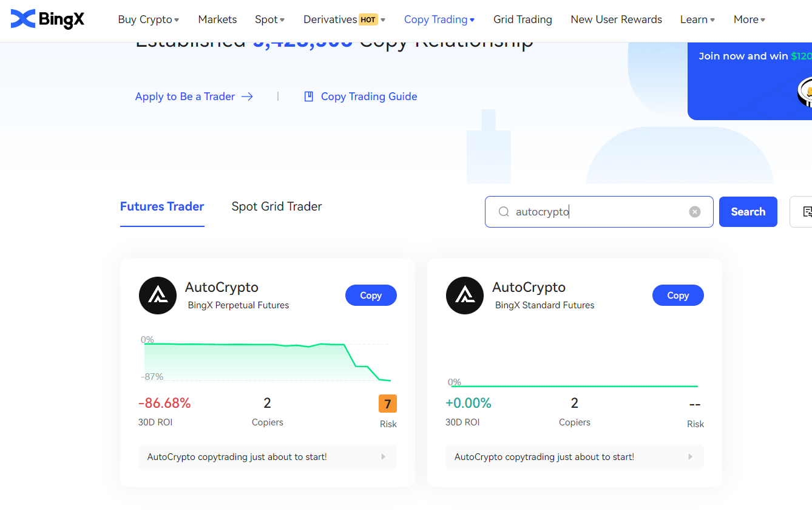
Task: Open the trader filter icon right of Search
Action: pos(807,212)
